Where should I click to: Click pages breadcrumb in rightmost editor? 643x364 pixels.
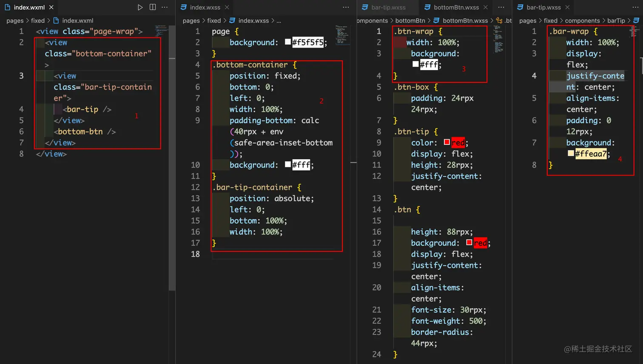(528, 20)
